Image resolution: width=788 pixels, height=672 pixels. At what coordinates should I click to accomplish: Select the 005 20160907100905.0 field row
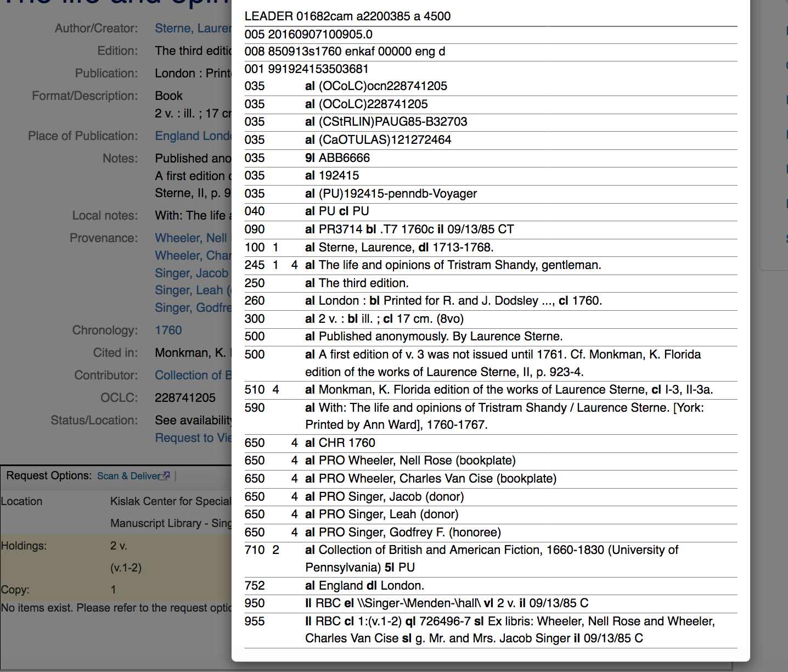(491, 35)
